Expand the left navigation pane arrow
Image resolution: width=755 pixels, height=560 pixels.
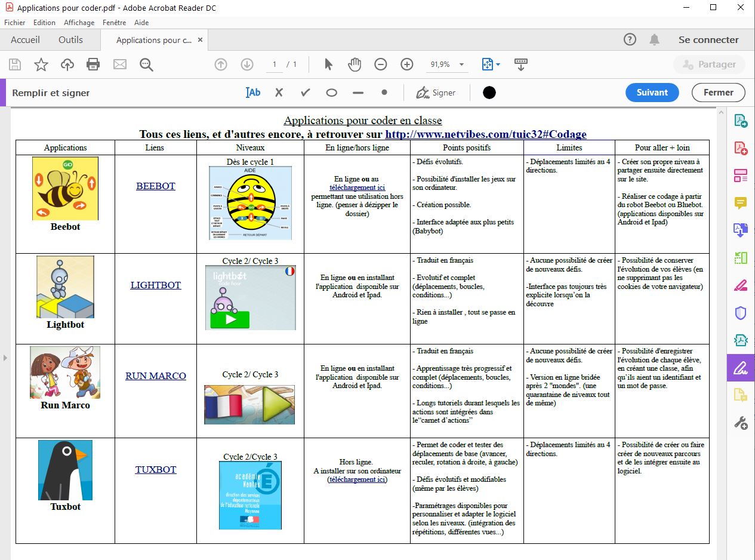click(5, 358)
